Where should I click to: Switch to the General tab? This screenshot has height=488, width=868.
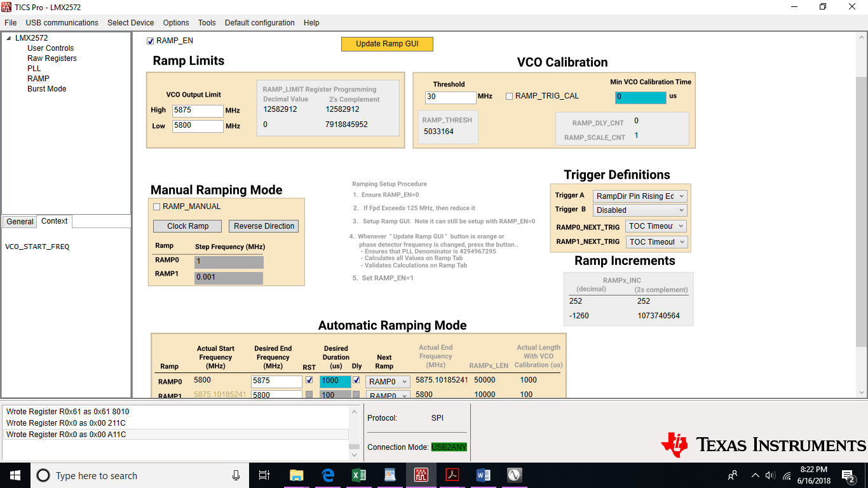(x=20, y=222)
